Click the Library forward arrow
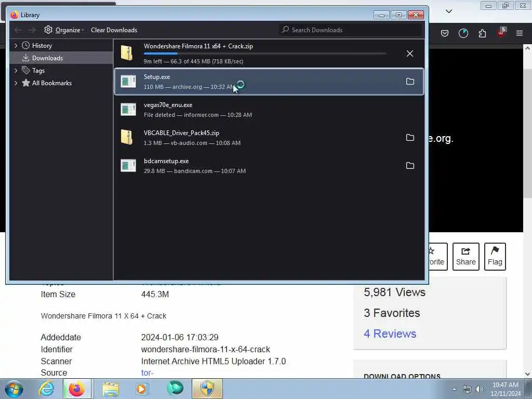Viewport: 532px width, 399px height. (32, 30)
